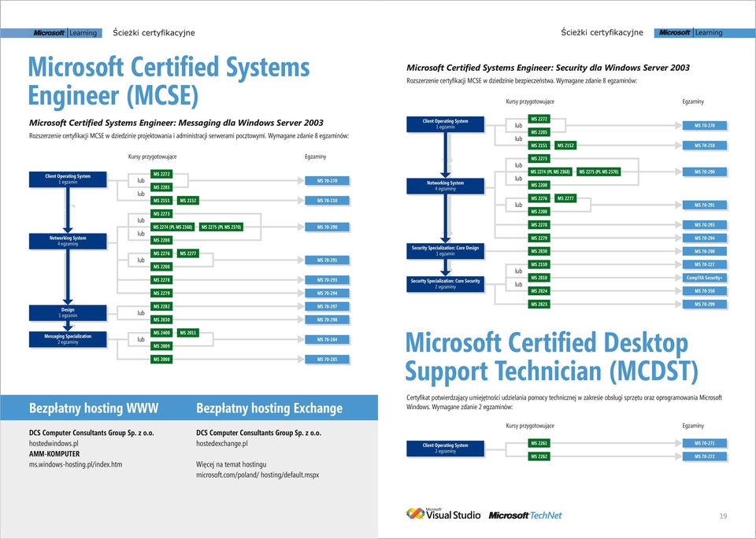The height and width of the screenshot is (539, 756).
Task: Click the Visual Studio logo
Action: pos(443,514)
